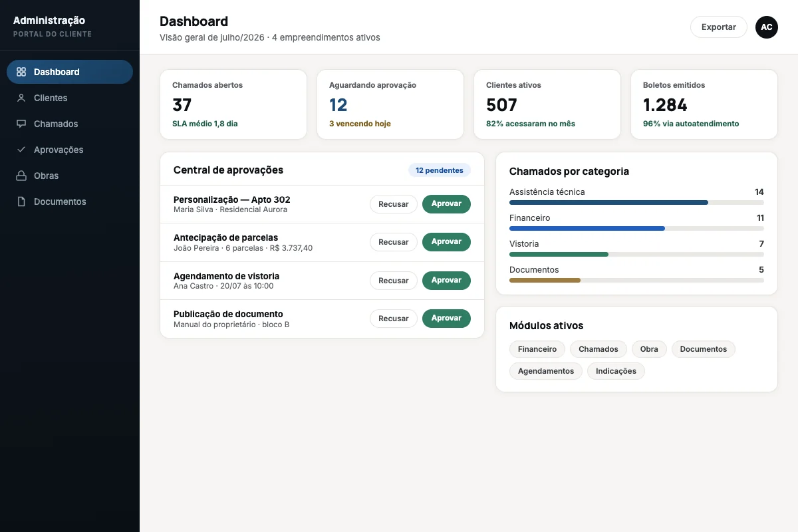Navigate to Aprovações
Viewport: 798px width, 532px height.
coord(70,150)
